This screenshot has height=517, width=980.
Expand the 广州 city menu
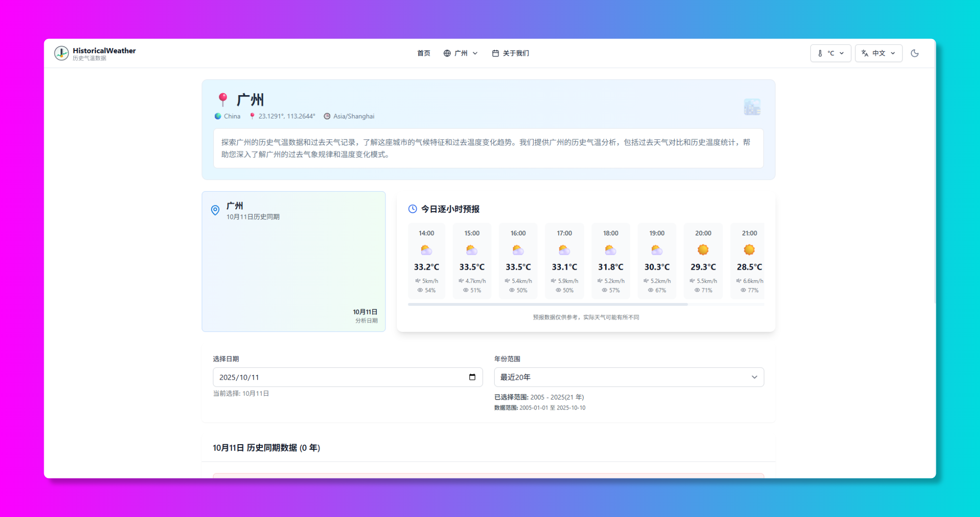pos(461,53)
